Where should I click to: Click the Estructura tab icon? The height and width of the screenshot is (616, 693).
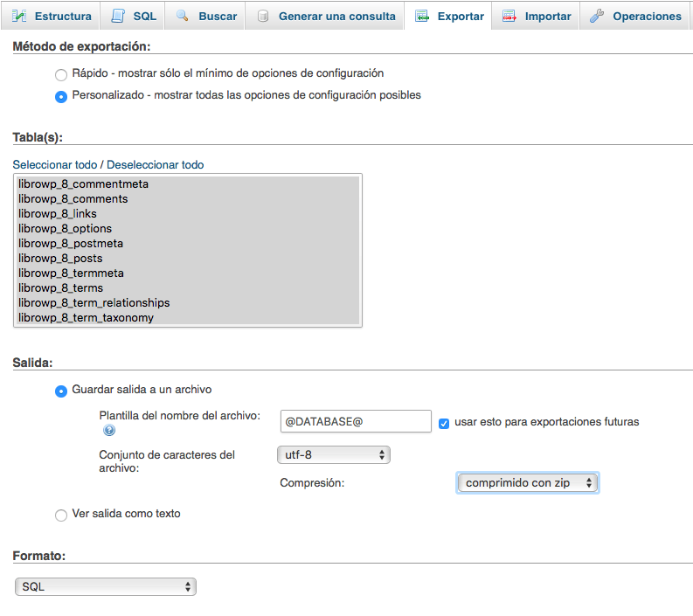pyautogui.click(x=18, y=16)
